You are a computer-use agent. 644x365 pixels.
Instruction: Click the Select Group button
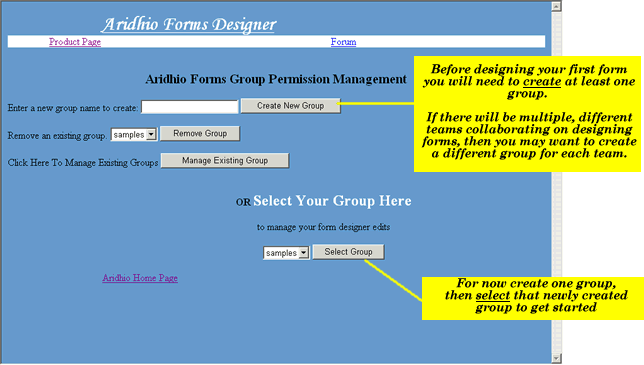(x=348, y=252)
